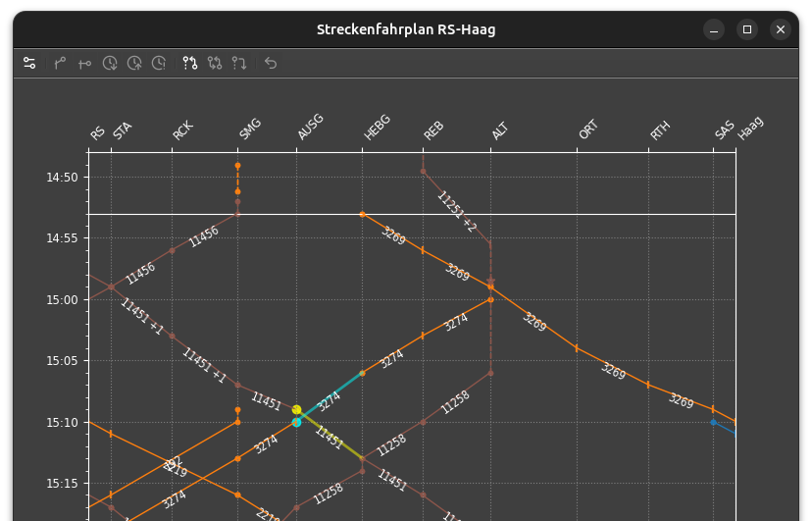Click the REB station label
This screenshot has width=812, height=521.
(433, 131)
